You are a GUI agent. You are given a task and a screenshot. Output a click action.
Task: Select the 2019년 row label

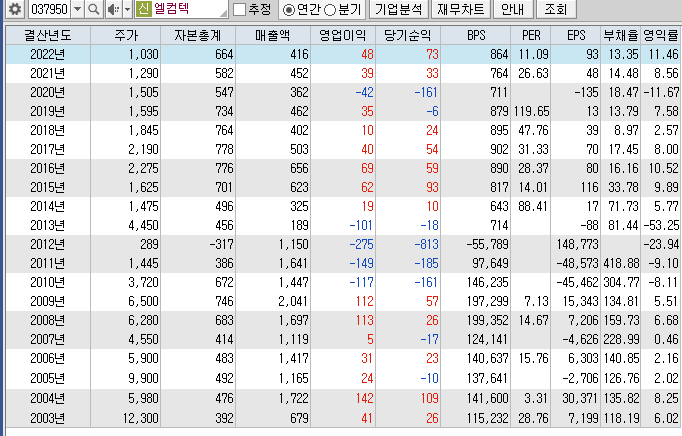click(47, 111)
